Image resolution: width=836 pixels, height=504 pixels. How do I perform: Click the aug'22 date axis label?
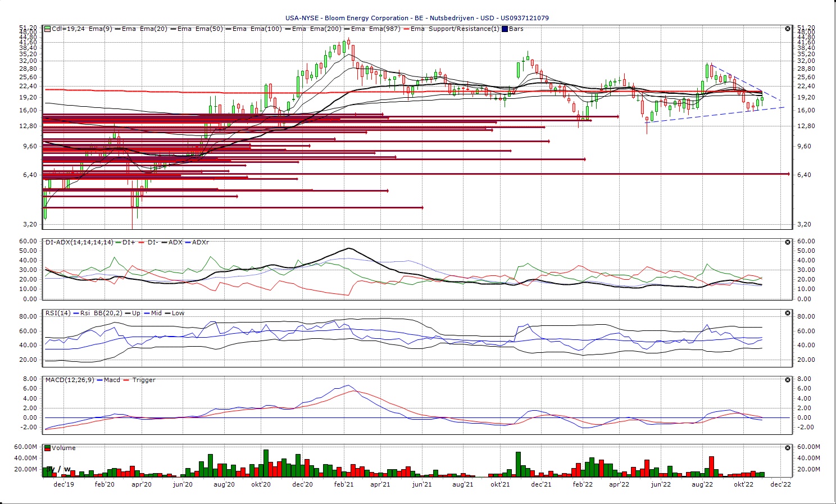702,484
